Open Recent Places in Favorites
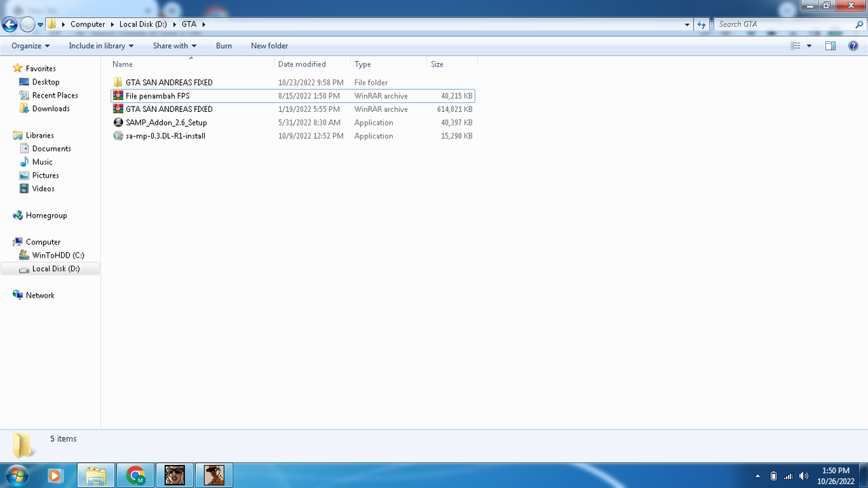868x488 pixels. click(x=55, y=96)
